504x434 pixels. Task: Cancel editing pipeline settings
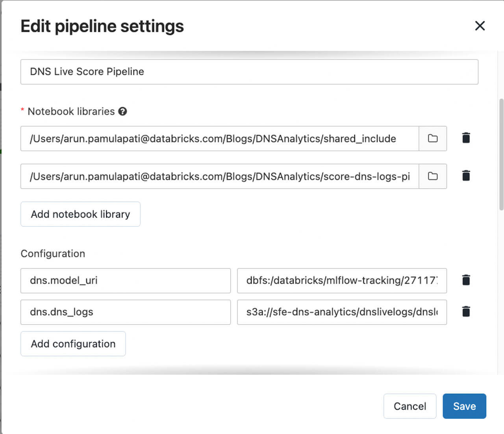click(x=409, y=406)
